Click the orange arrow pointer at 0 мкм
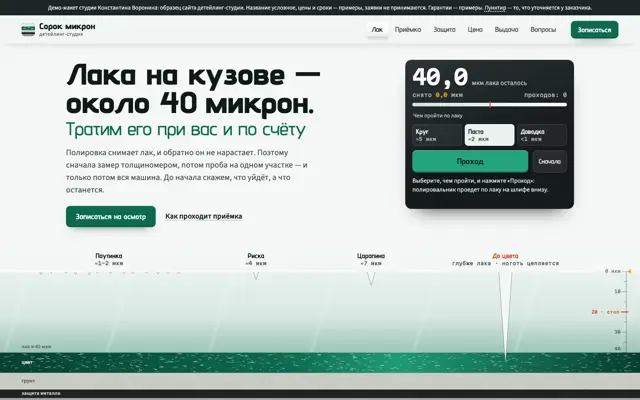The width and height of the screenshot is (640, 400). point(629,271)
